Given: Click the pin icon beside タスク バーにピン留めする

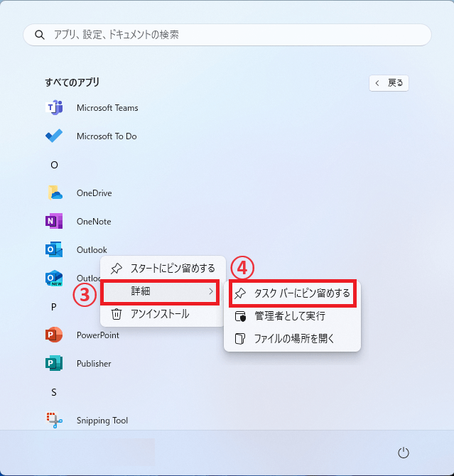Looking at the screenshot, I should pyautogui.click(x=240, y=293).
